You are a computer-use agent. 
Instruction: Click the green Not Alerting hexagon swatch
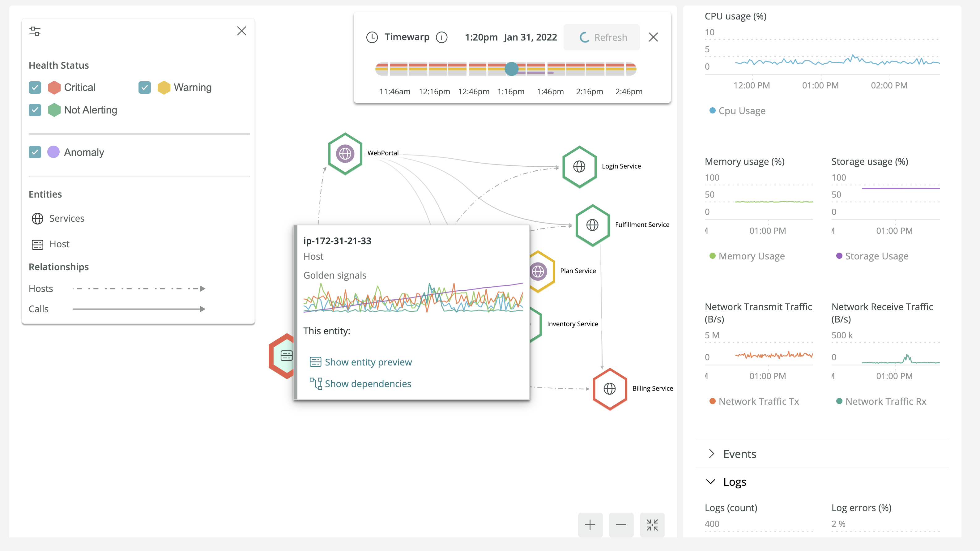coord(54,110)
